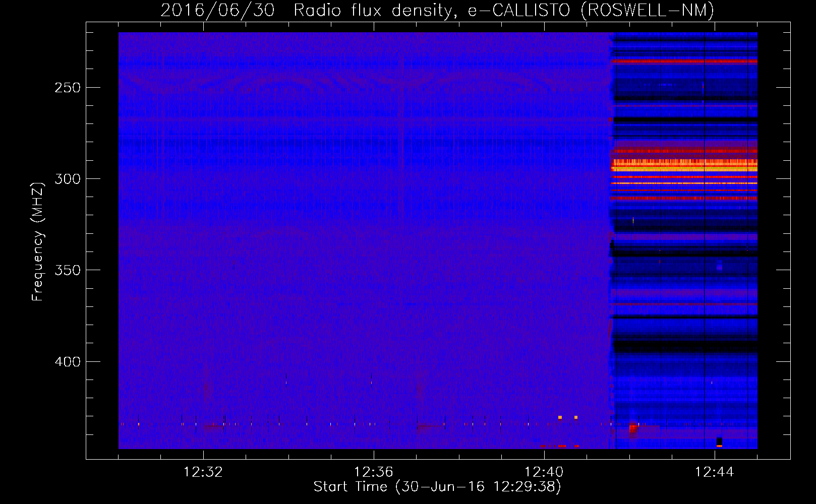
Task: Click the plot title "2016/06/30 Radio flux density, e-CALLISTO (ROSWELL-NM)"
Action: click(x=437, y=10)
